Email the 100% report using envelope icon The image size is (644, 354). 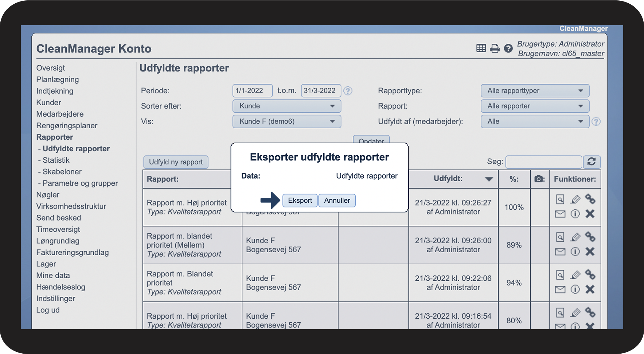pos(560,214)
